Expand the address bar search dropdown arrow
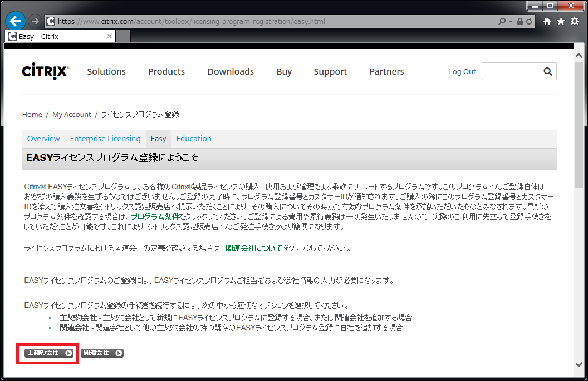588x381 pixels. coord(511,22)
